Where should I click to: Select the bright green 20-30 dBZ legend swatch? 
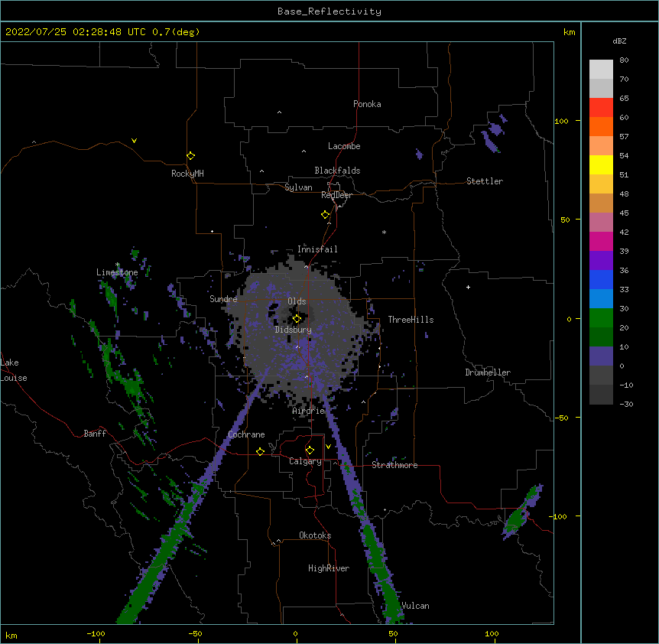tap(601, 318)
